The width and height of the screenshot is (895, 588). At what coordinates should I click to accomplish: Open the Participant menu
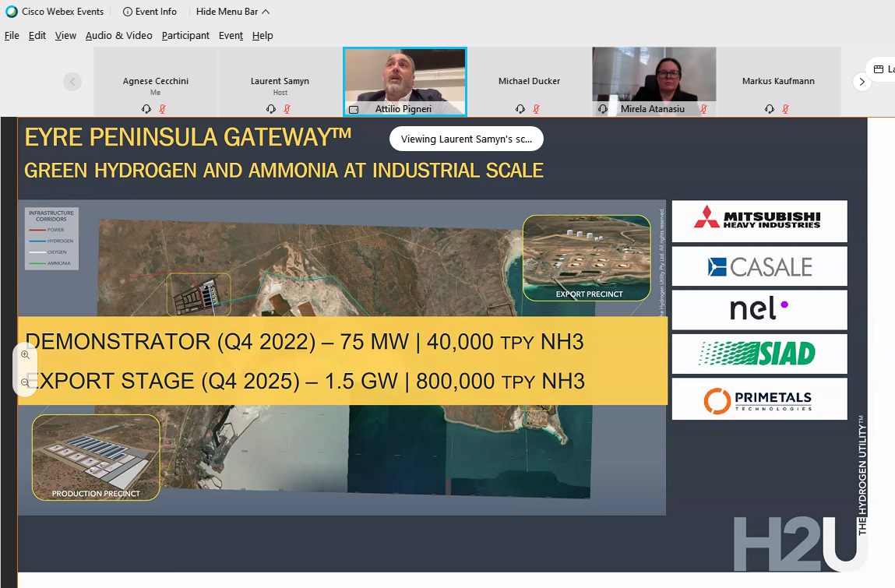[185, 36]
